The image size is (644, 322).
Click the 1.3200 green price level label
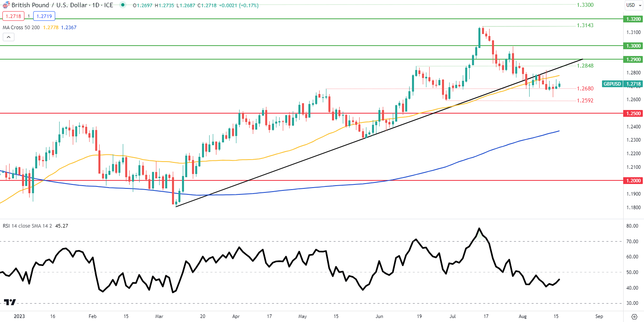click(633, 19)
